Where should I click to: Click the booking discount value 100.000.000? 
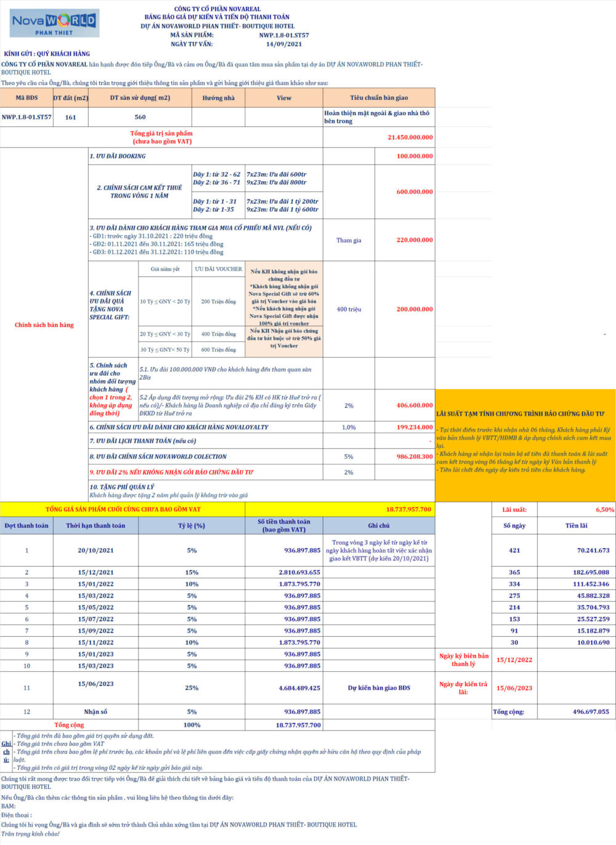tap(415, 156)
